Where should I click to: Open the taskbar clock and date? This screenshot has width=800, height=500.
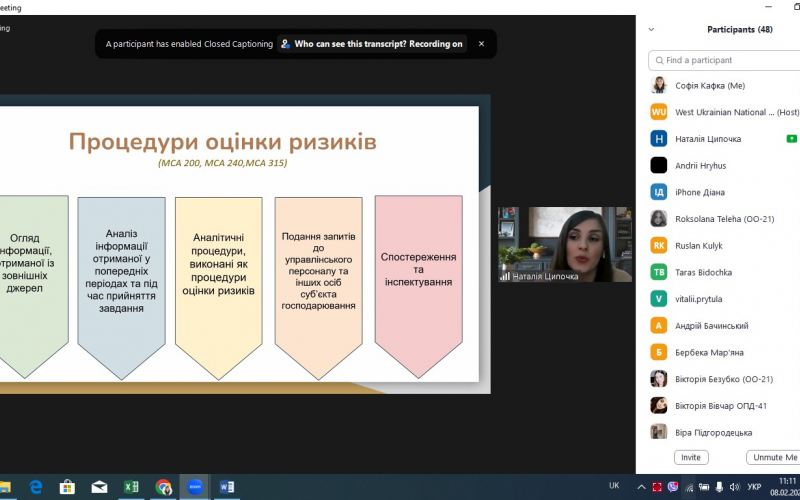point(786,487)
